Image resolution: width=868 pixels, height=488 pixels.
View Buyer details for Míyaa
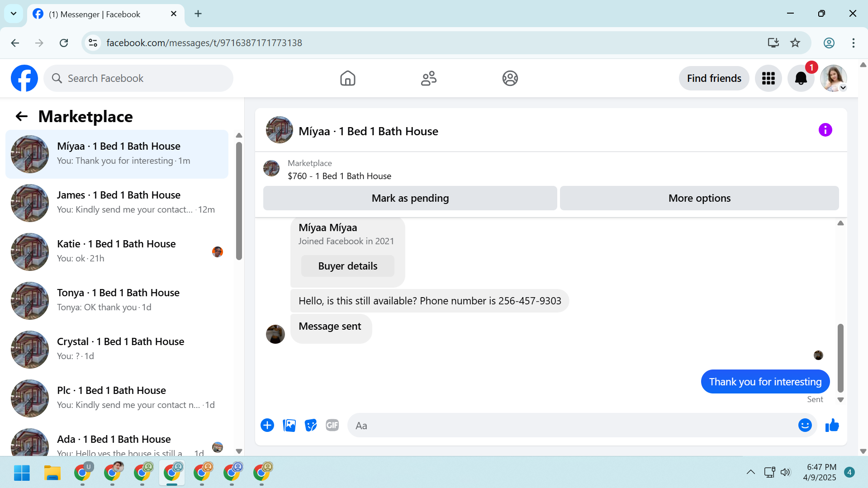(347, 266)
